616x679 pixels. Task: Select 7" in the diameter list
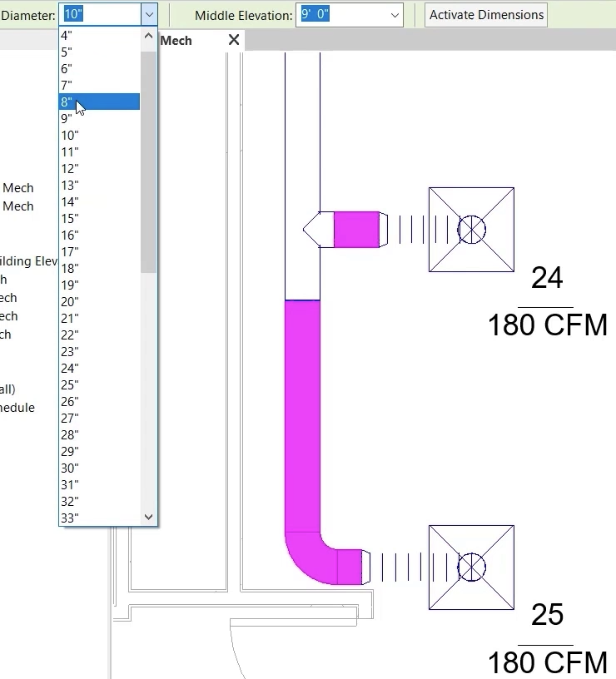[x=99, y=86]
